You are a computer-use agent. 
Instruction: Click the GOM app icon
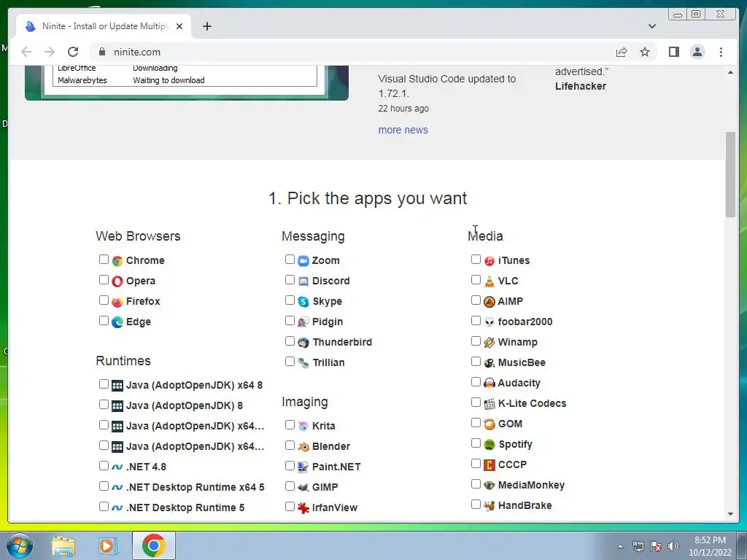tap(489, 424)
